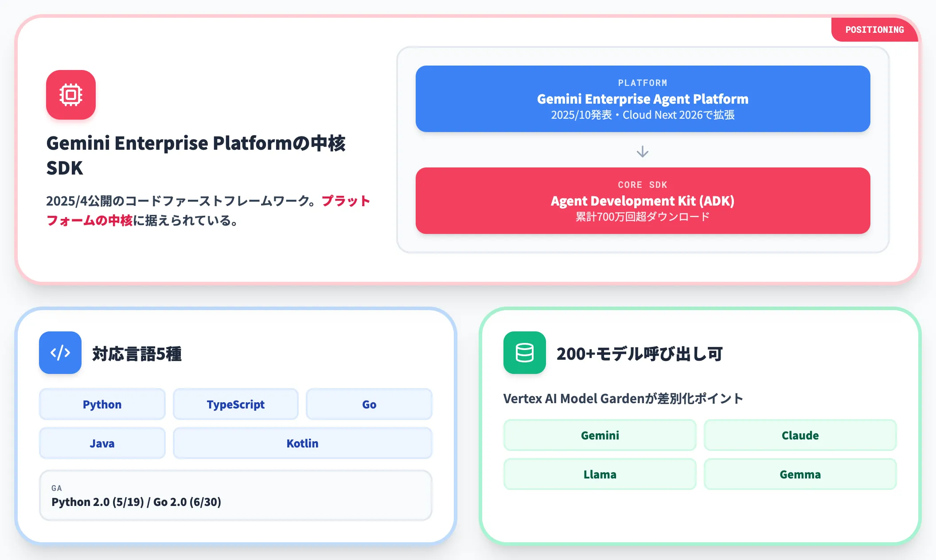
Task: Choose the Python language chip
Action: (x=102, y=404)
